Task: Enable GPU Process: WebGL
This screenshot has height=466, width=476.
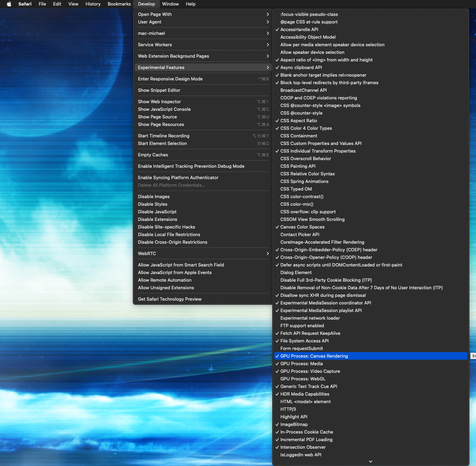Action: pos(371,379)
